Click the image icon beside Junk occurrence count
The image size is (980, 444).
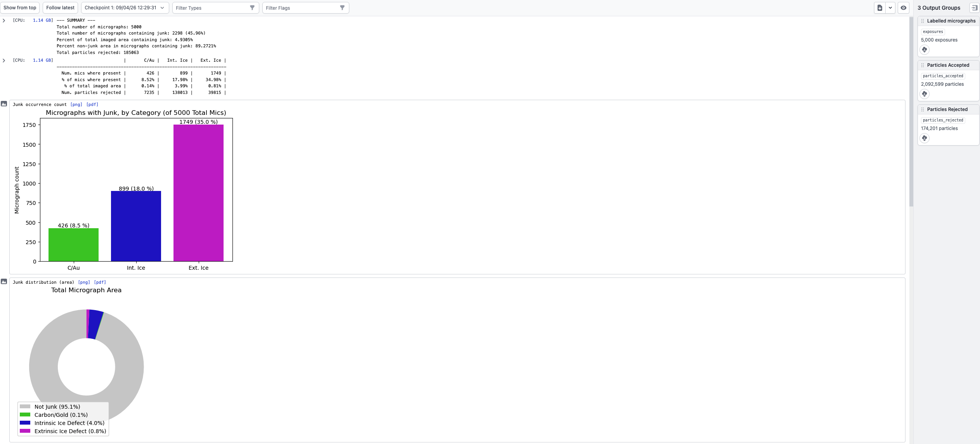(x=4, y=104)
